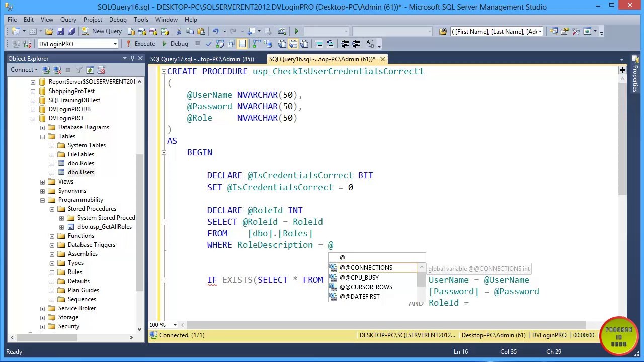Expand the Functions folder
The image size is (644, 362).
tap(52, 236)
